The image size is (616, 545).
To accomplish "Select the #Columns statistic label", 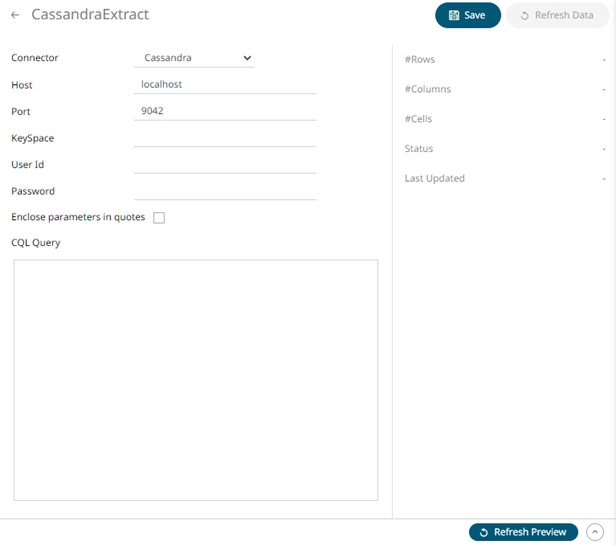I will click(x=427, y=89).
